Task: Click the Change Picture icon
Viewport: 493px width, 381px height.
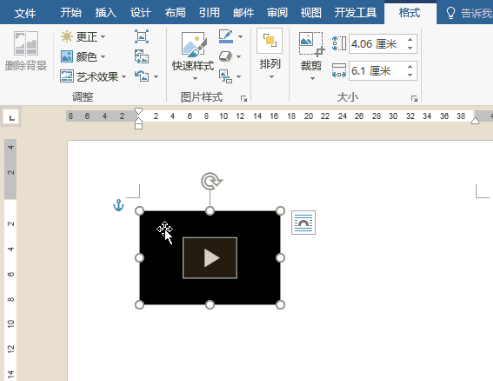Action: (142, 57)
